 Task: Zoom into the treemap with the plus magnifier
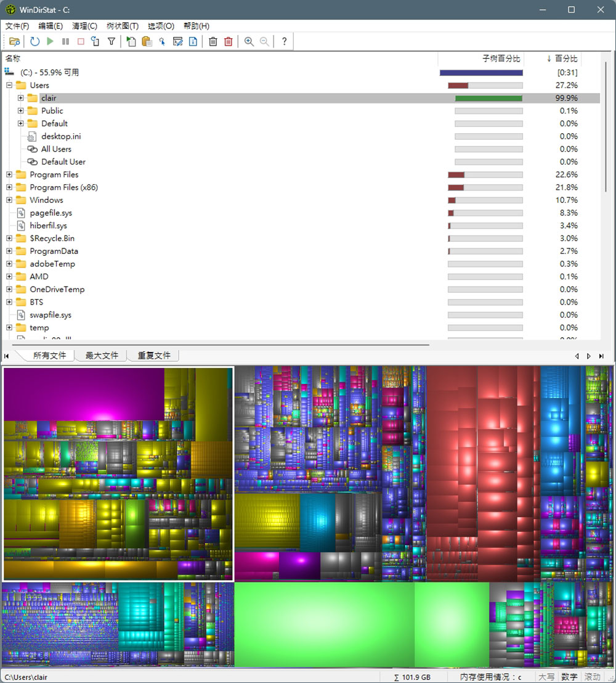coord(249,41)
